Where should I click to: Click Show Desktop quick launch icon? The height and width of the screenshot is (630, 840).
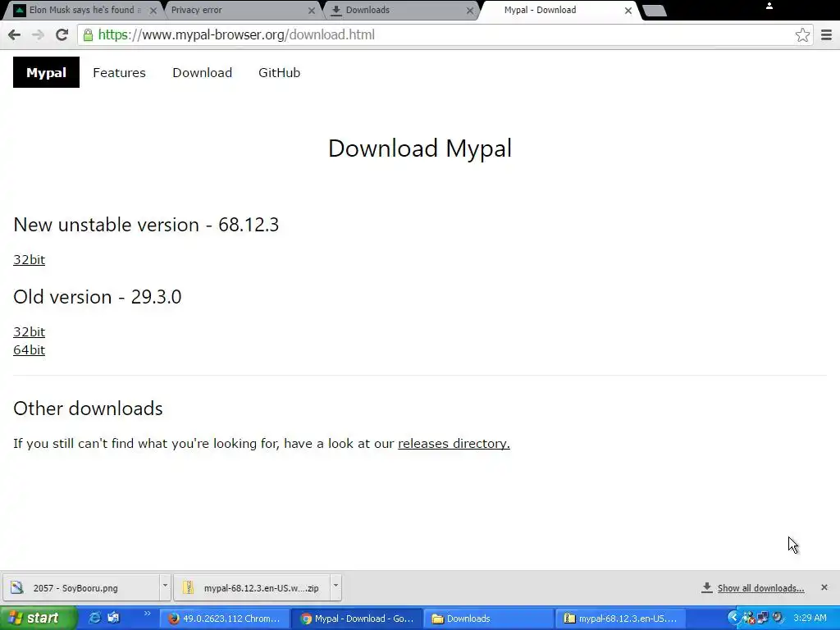tap(113, 619)
